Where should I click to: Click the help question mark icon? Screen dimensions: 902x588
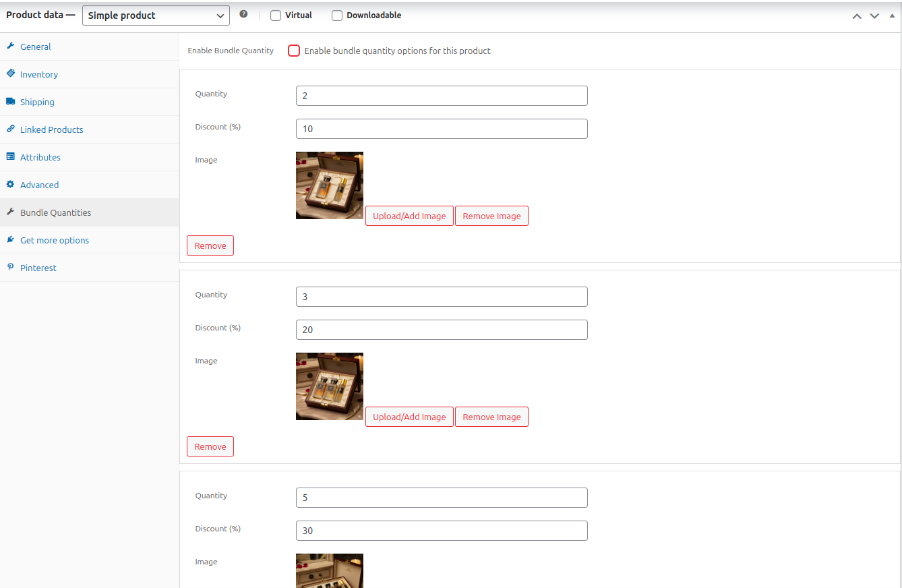click(x=243, y=14)
